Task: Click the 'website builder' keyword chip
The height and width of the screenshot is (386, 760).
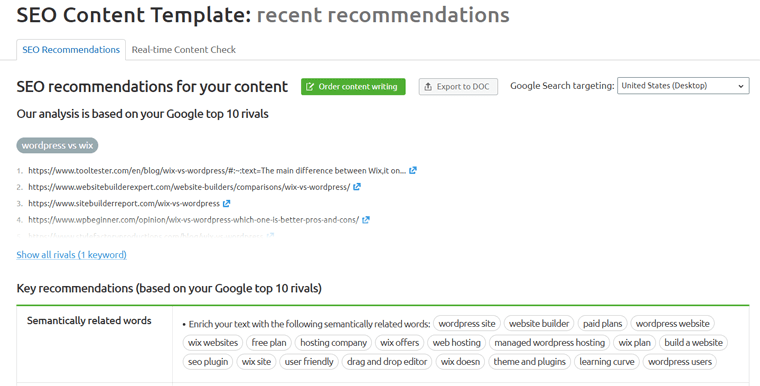Action: [539, 323]
